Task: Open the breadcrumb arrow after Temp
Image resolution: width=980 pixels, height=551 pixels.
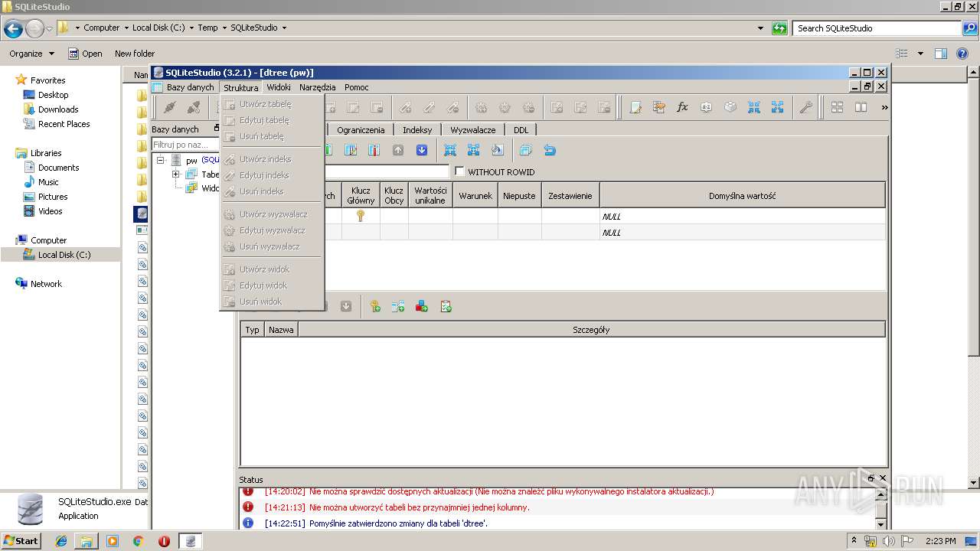Action: 224,28
